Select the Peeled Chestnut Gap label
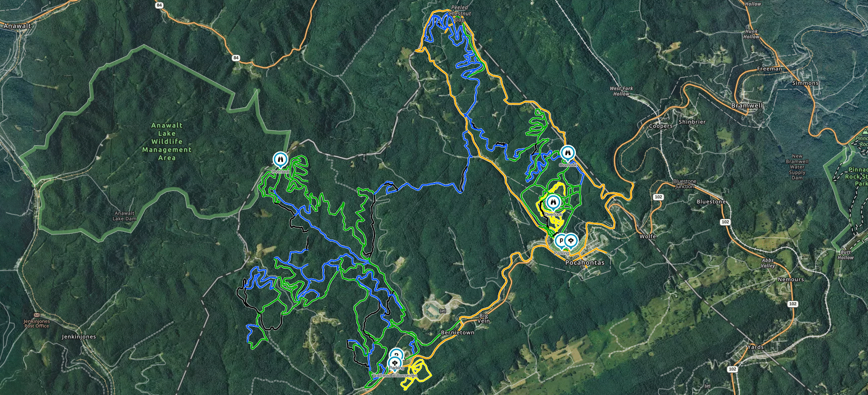868x395 pixels. [x=460, y=14]
